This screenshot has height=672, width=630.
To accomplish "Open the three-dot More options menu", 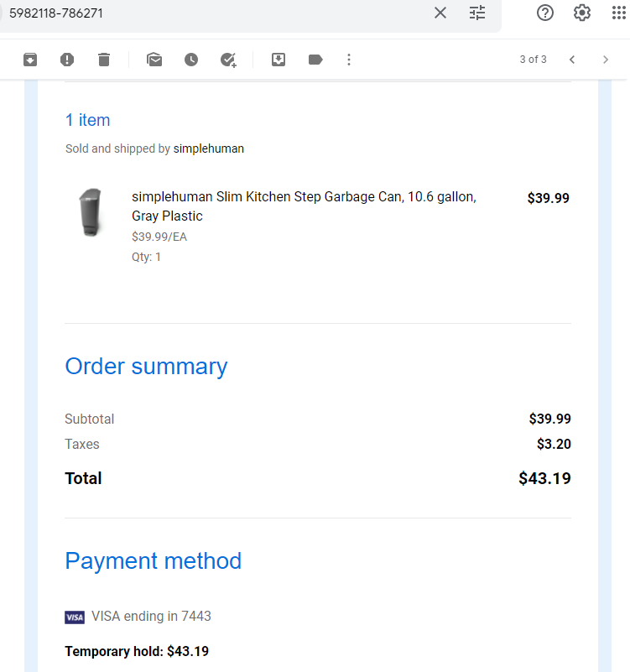I will point(349,60).
